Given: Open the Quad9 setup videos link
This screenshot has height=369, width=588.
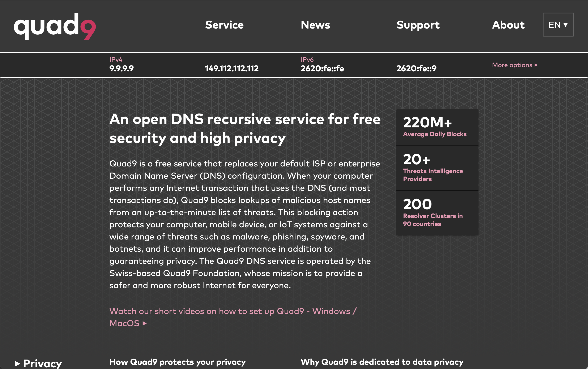Looking at the screenshot, I should coord(233,311).
